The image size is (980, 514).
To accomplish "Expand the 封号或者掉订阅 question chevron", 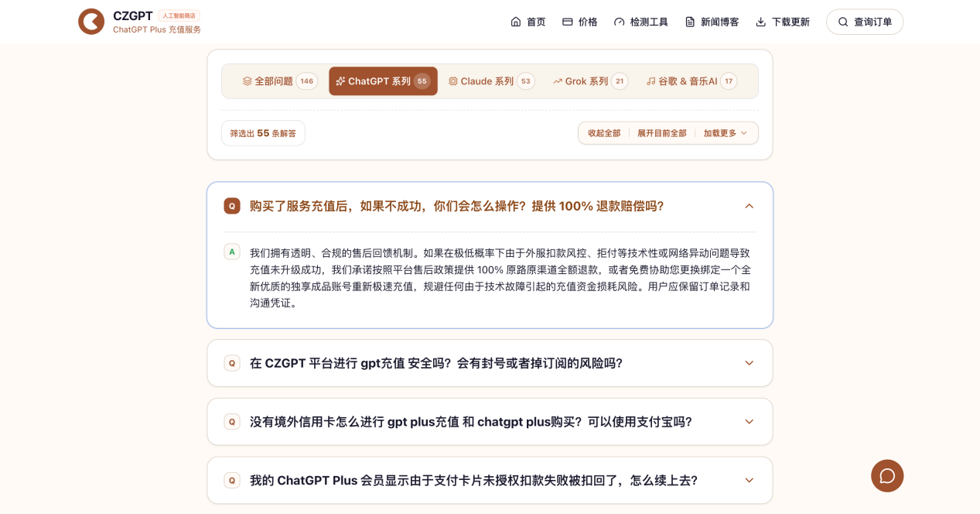I will point(749,363).
